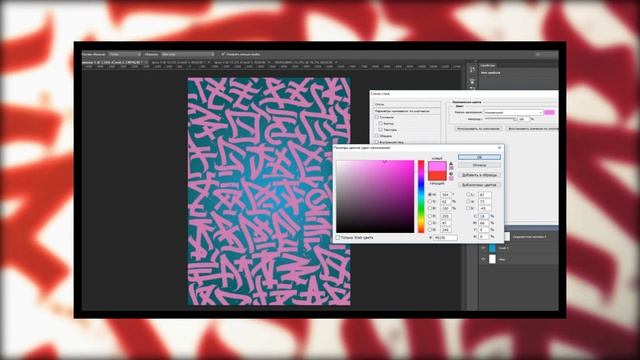Select Параметры наложения blending options row

click(407, 111)
